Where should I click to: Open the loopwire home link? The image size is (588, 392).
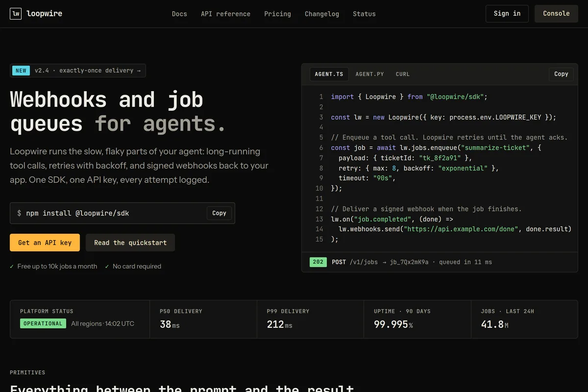(x=36, y=14)
